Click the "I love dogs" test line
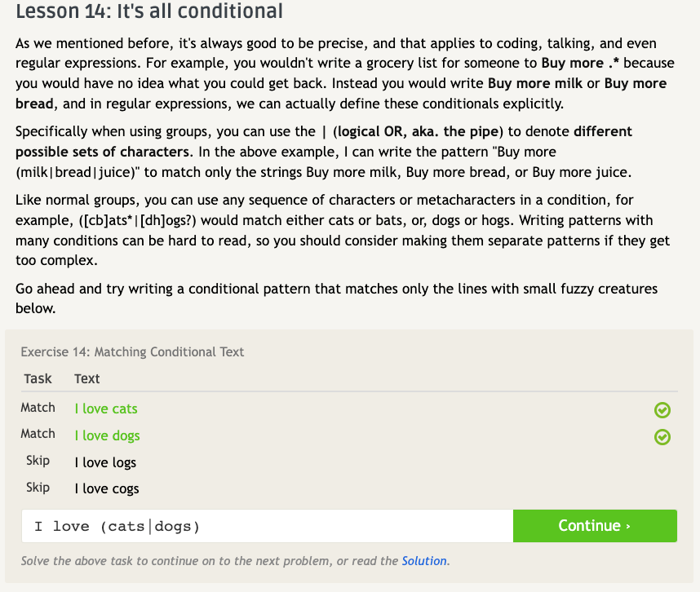 (107, 436)
